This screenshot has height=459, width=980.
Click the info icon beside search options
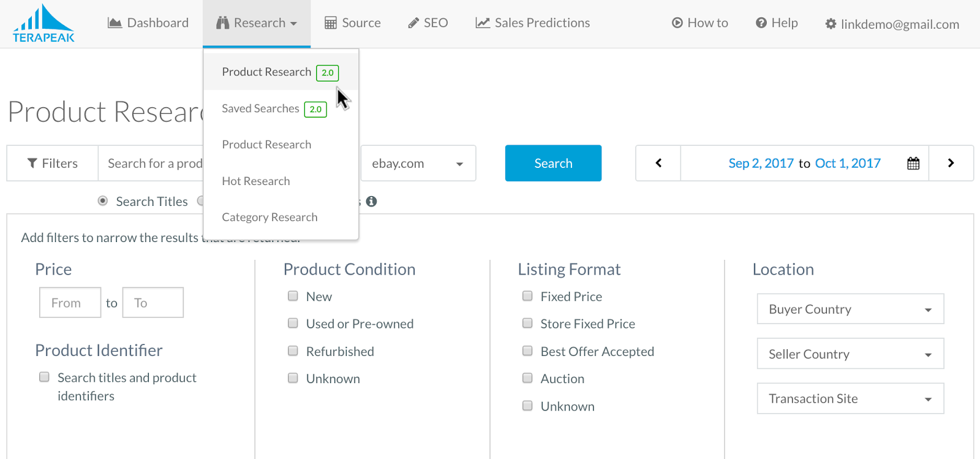tap(371, 202)
